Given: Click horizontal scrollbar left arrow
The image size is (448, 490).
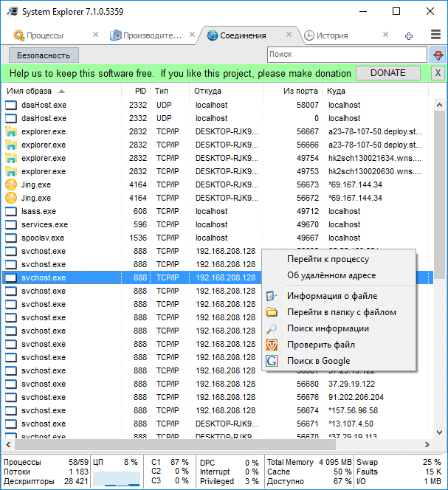Looking at the screenshot, I should pyautogui.click(x=8, y=444).
